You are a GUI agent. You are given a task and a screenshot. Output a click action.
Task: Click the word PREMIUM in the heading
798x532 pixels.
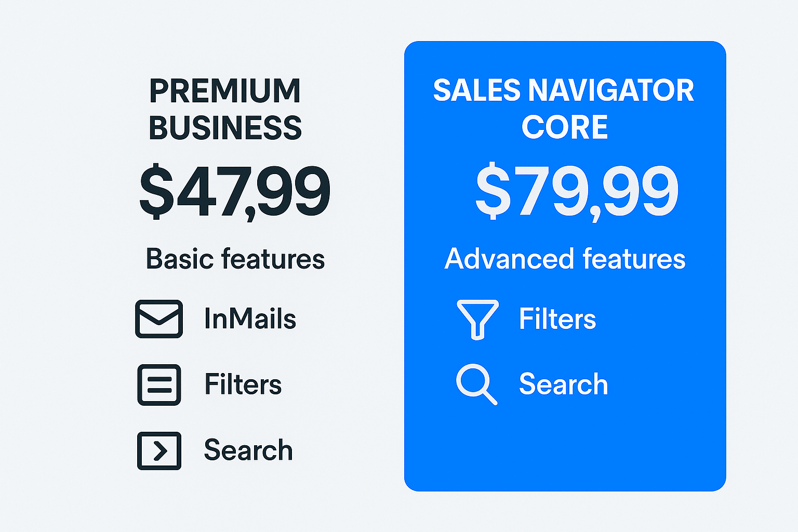225,91
